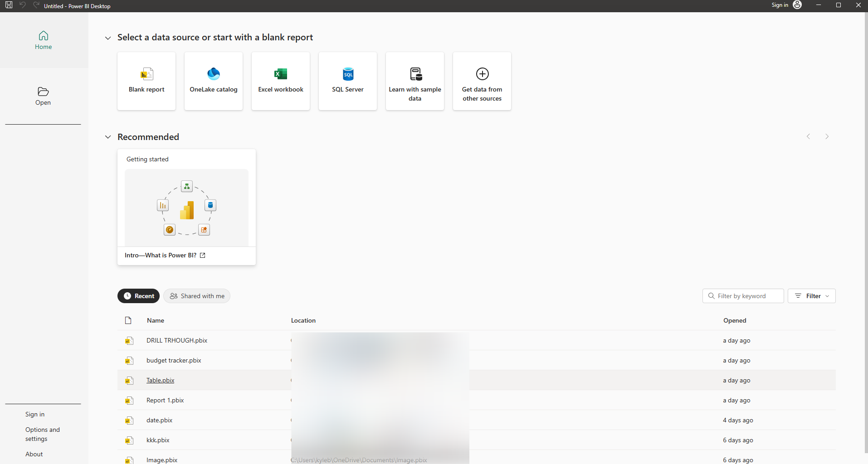Click the 4 days ago opened time
This screenshot has height=464, width=868.
(x=738, y=420)
